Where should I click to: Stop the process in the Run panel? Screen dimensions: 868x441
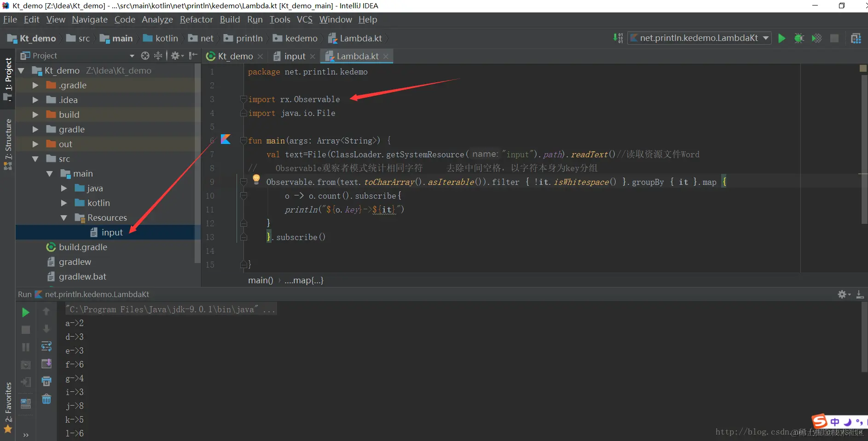tap(26, 330)
